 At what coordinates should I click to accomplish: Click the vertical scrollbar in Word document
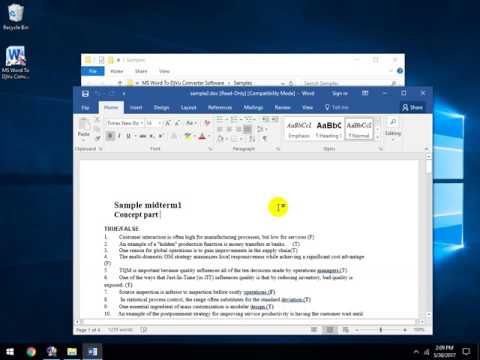[429, 236]
